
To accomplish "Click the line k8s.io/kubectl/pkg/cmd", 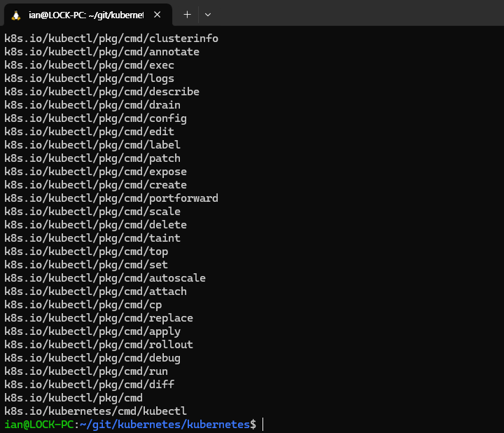I will click(x=73, y=398).
